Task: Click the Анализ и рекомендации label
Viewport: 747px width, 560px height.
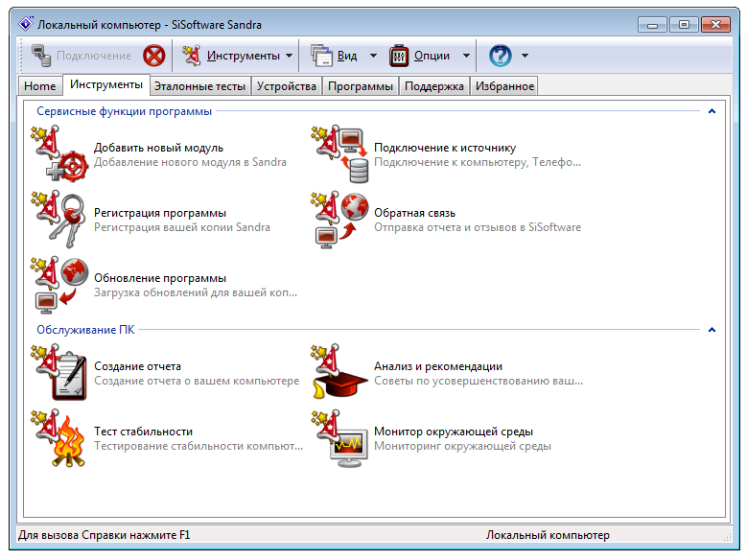Action: (x=438, y=366)
